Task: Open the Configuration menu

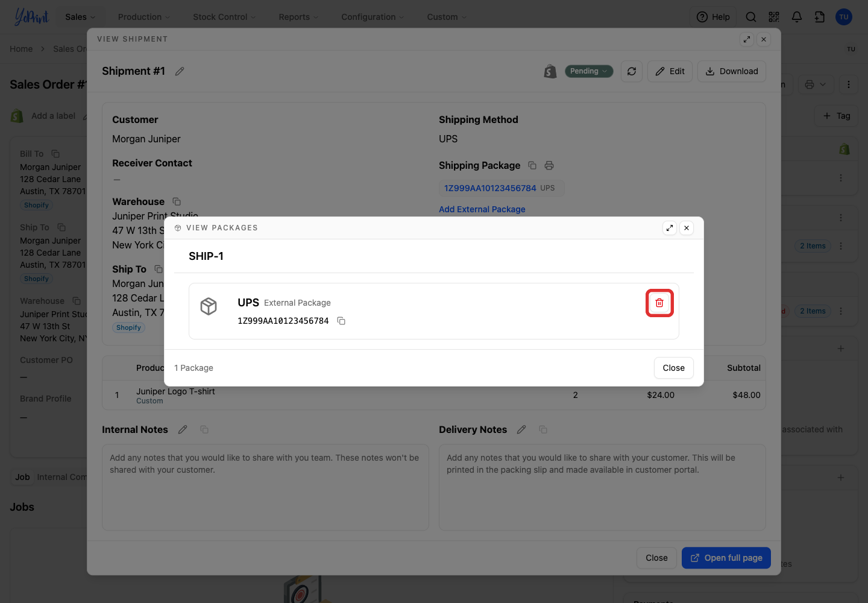Action: 373,17
